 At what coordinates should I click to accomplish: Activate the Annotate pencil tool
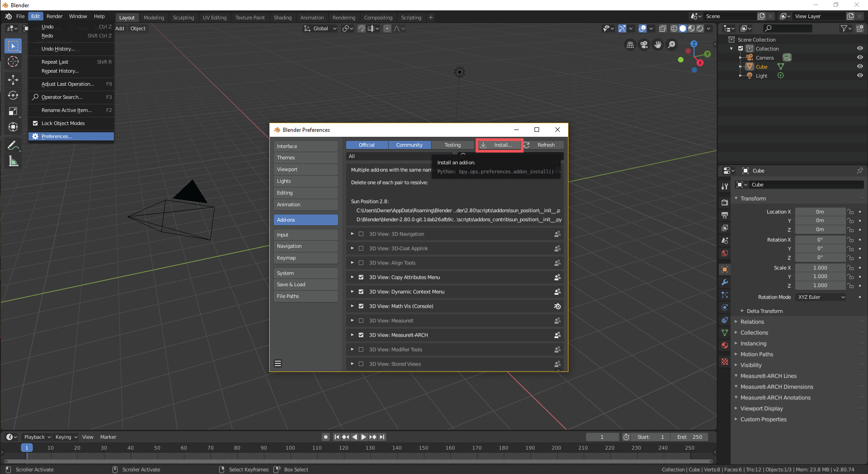13,145
